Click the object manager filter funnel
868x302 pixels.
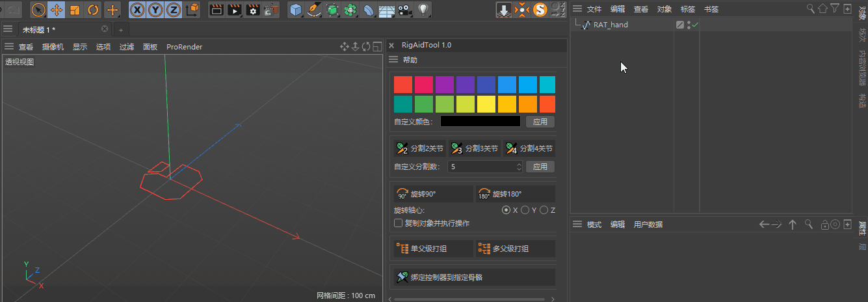pyautogui.click(x=835, y=8)
